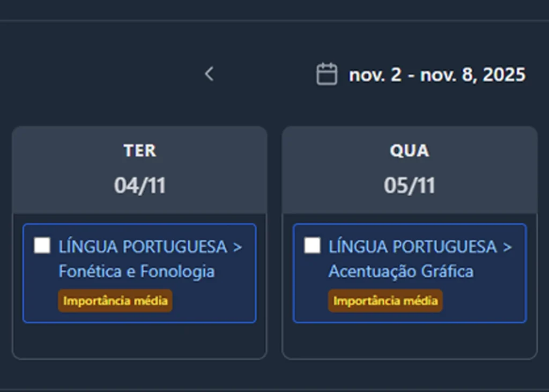This screenshot has width=549, height=392.
Task: Click the year 2025 in the date range
Action: tap(504, 75)
